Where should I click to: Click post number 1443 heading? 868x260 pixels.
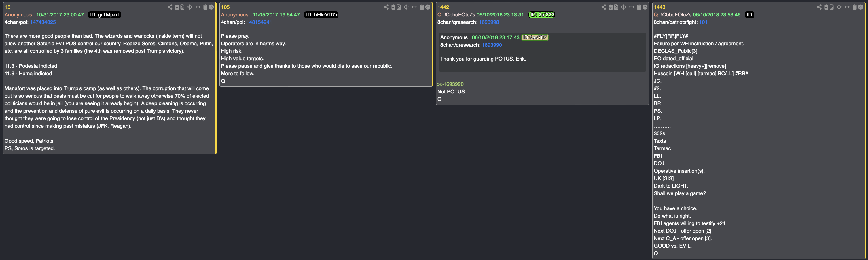point(659,7)
